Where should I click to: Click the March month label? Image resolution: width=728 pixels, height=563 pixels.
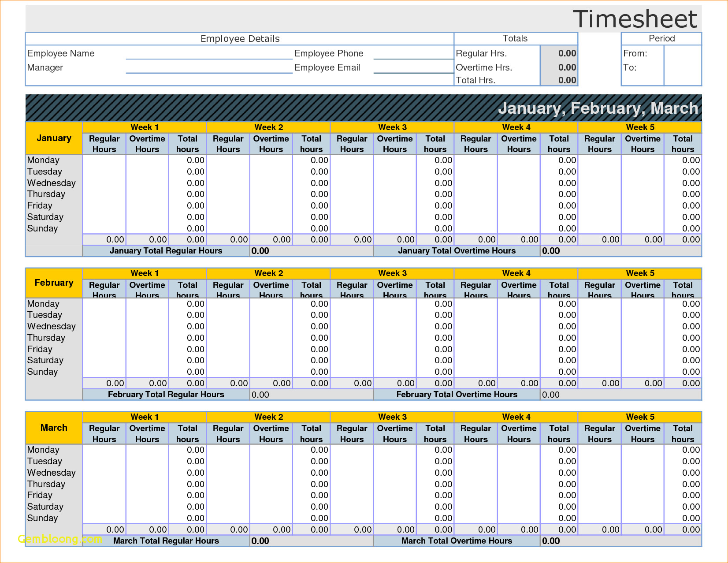(x=53, y=427)
